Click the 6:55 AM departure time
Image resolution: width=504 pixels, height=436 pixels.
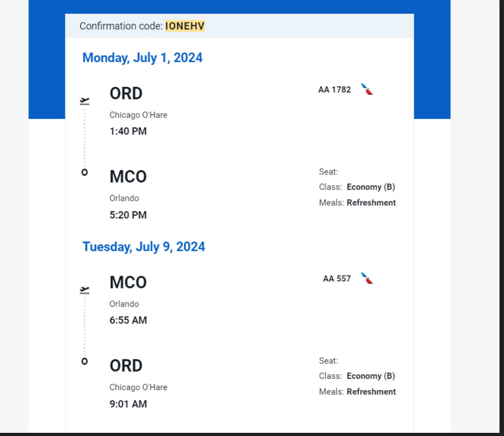coord(128,320)
